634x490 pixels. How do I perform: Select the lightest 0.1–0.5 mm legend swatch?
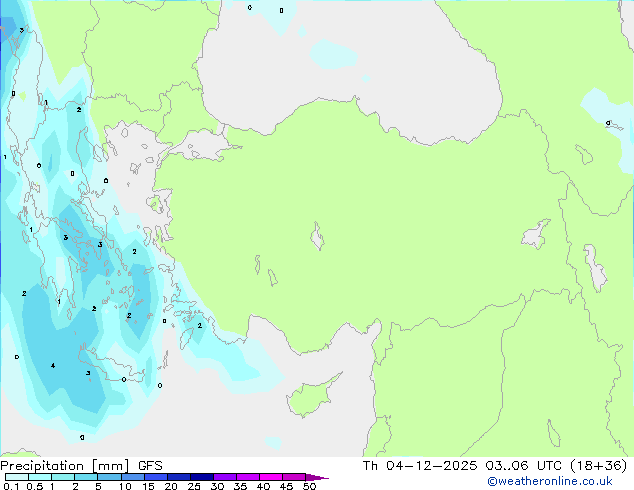(x=17, y=477)
